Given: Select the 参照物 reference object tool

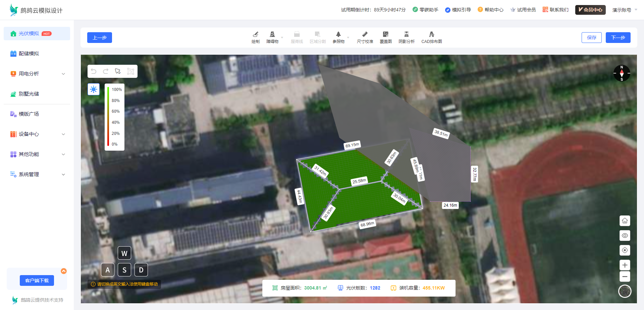Looking at the screenshot, I should [x=338, y=37].
